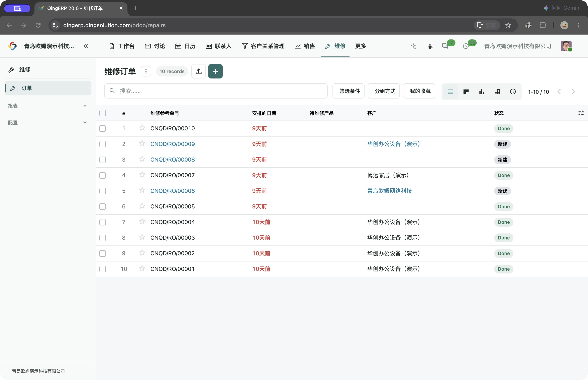Click the debug bug icon

click(430, 46)
